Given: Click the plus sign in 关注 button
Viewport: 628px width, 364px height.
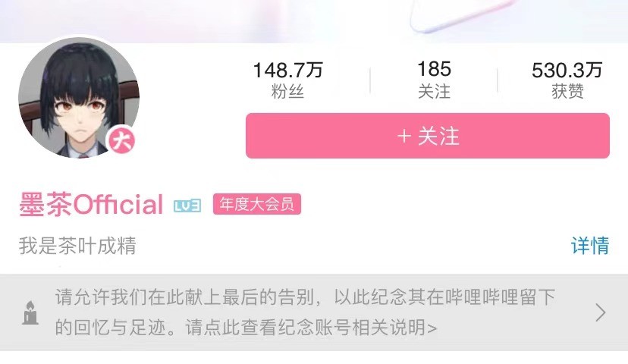Looking at the screenshot, I should point(404,136).
